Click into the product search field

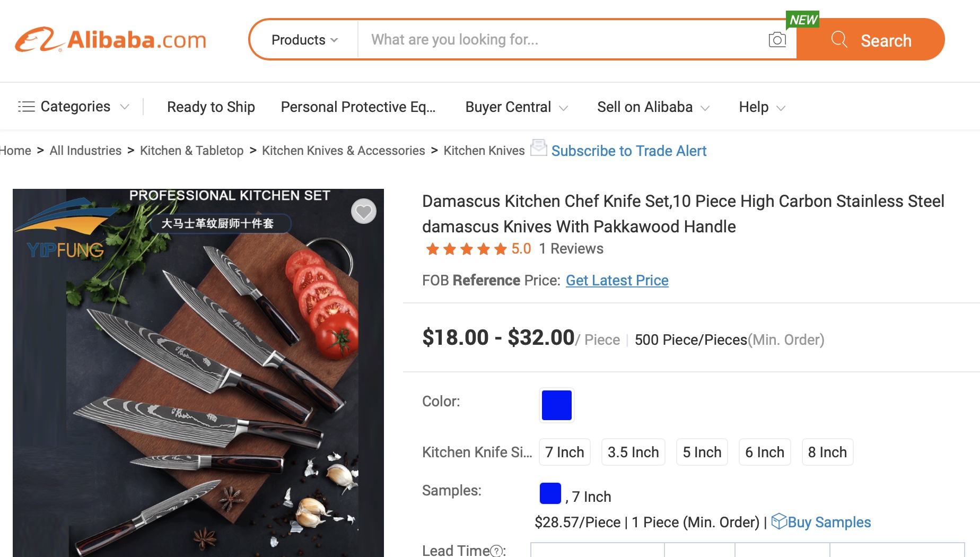[562, 40]
